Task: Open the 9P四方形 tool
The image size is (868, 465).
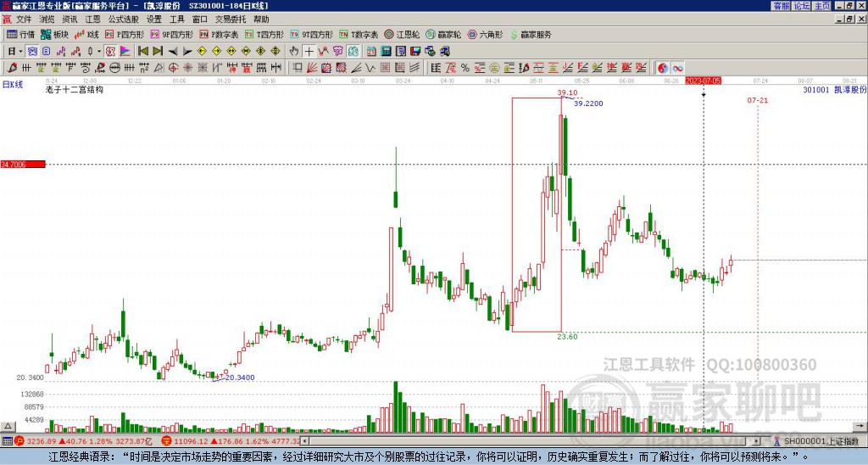Action: [x=171, y=34]
